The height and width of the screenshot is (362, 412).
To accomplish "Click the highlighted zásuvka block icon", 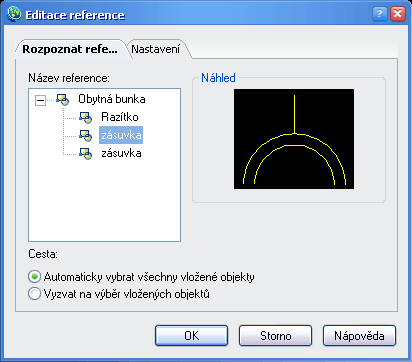I will (x=85, y=135).
